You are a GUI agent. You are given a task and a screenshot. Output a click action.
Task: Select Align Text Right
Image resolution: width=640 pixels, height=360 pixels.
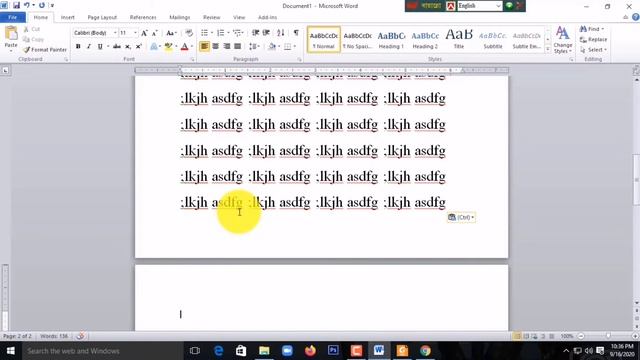coord(227,47)
